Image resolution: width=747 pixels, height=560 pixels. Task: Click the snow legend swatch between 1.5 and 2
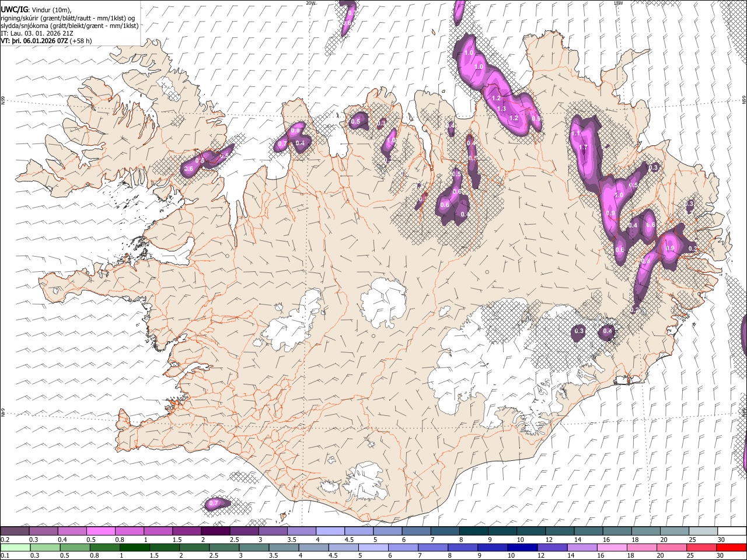[x=186, y=531]
